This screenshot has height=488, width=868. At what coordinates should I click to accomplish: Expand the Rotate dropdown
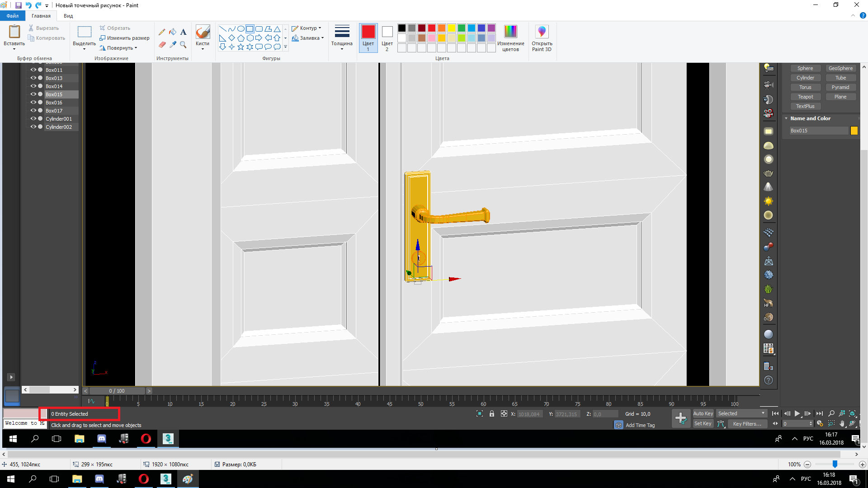[x=119, y=48]
